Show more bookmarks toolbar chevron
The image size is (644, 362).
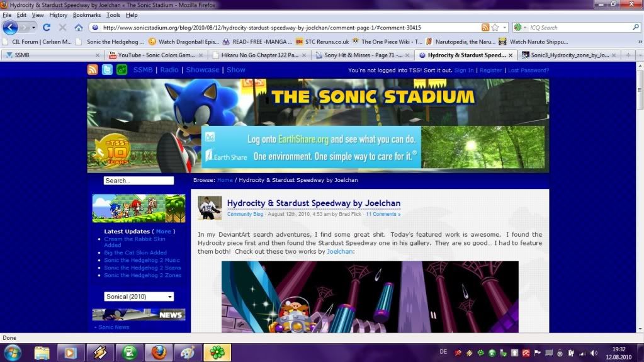point(640,42)
